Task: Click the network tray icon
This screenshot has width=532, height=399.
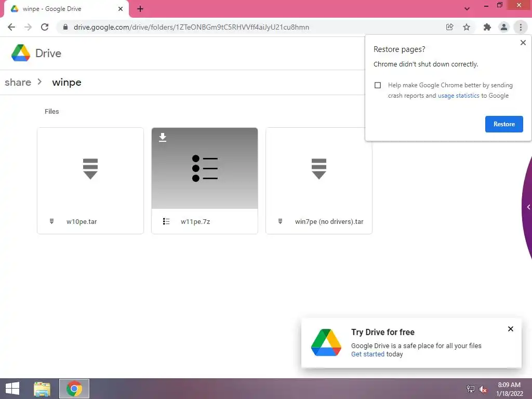Action: [471, 389]
